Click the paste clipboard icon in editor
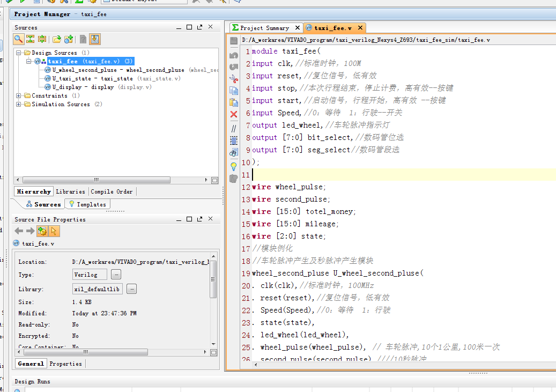Screen dimensions: 556x392 (x=234, y=102)
